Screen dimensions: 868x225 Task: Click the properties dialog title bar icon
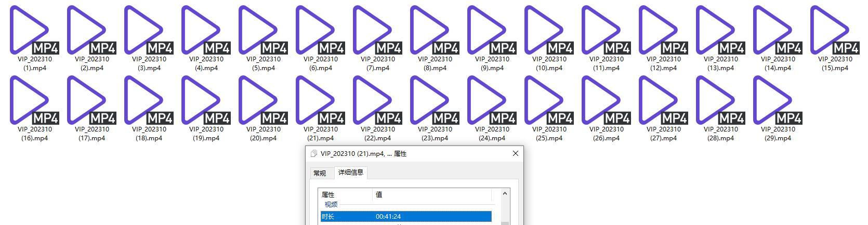coord(313,153)
